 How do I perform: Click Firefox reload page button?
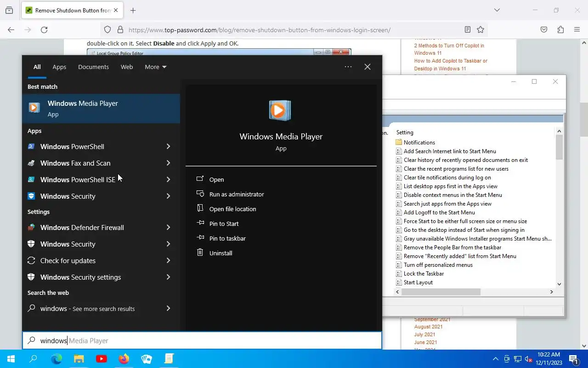[x=44, y=30]
